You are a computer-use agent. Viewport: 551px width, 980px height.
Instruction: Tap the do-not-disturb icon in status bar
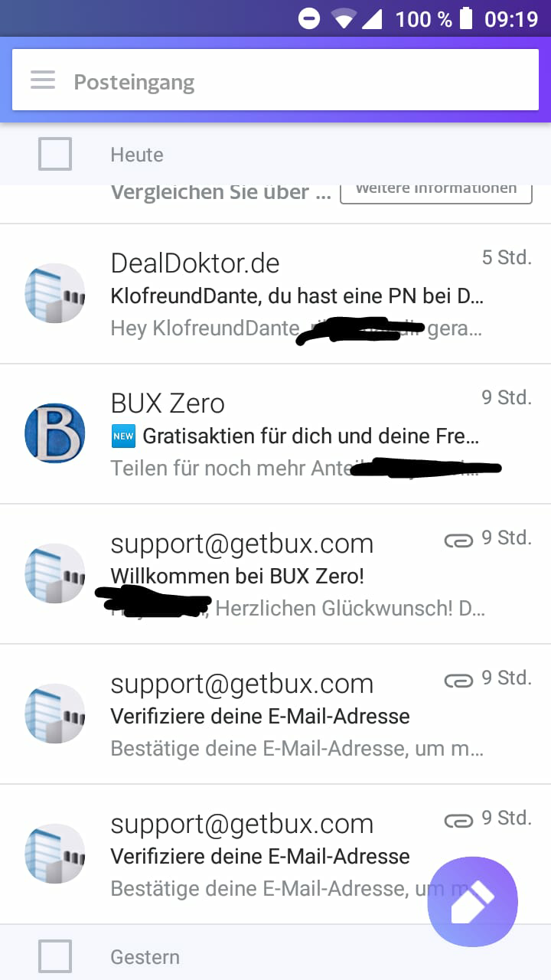[309, 18]
